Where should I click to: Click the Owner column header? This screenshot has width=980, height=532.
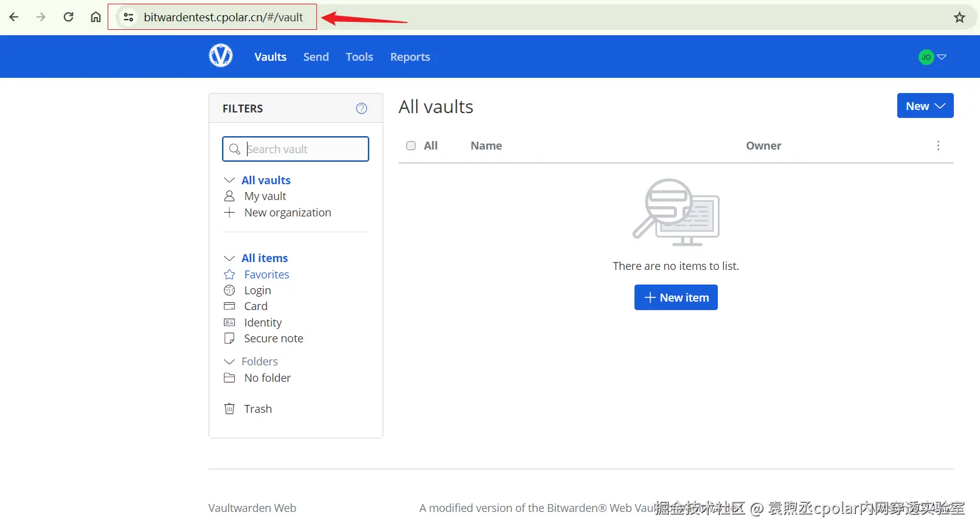(x=763, y=145)
